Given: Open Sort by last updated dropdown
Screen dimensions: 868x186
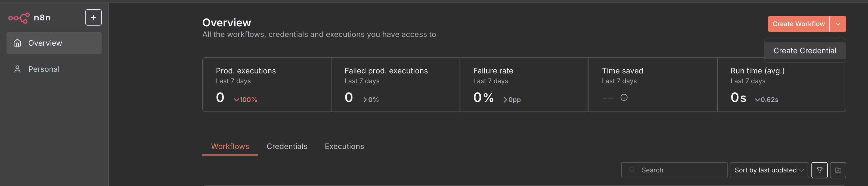Looking at the screenshot, I should (769, 170).
